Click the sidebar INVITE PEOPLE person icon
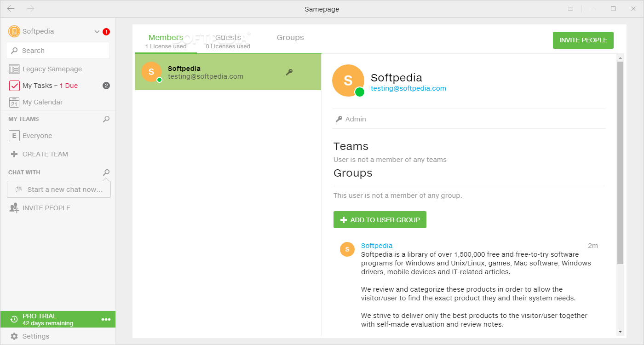 click(x=14, y=208)
